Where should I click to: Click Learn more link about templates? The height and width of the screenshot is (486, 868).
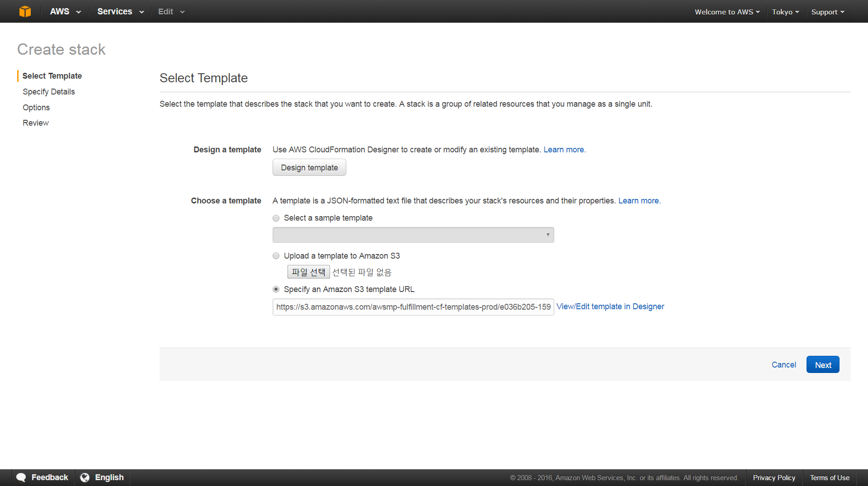(x=639, y=201)
